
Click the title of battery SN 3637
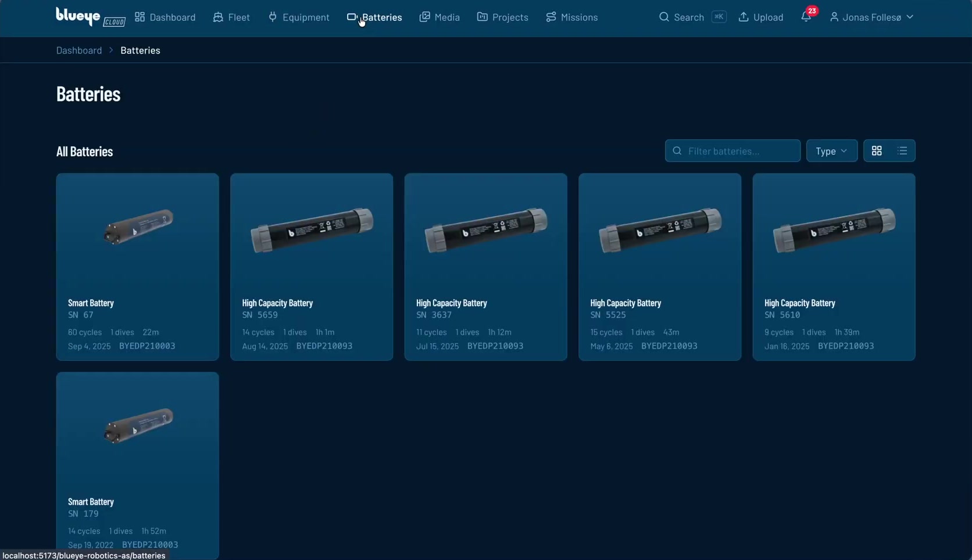[452, 303]
